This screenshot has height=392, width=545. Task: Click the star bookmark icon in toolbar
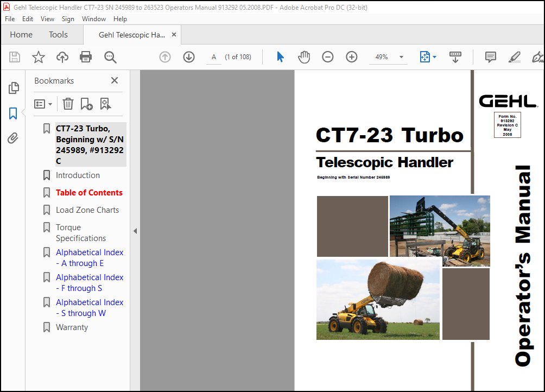[38, 57]
